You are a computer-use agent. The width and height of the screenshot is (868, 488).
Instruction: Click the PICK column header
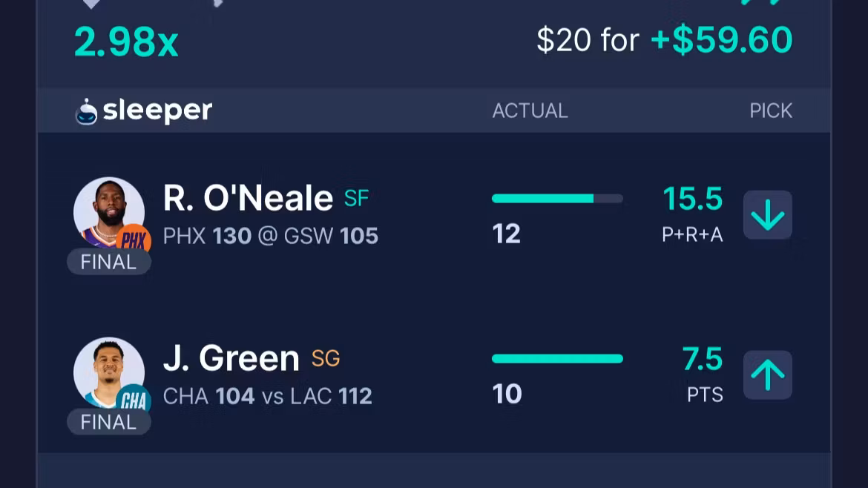click(x=771, y=111)
